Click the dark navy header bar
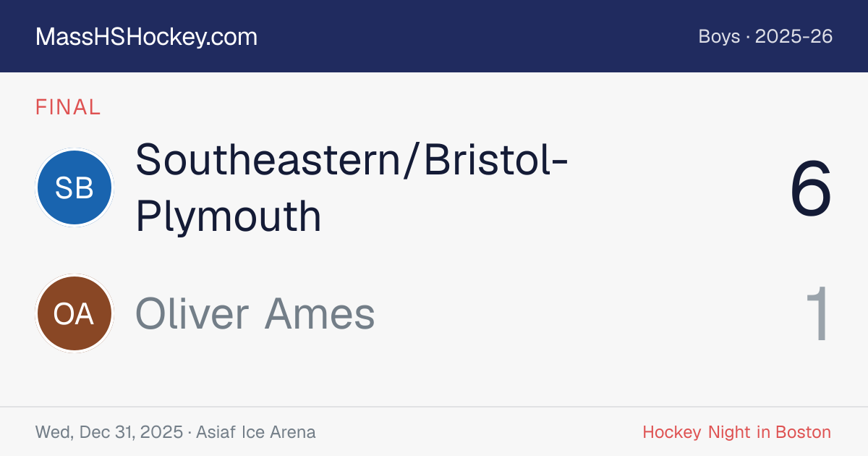This screenshot has width=868, height=456. pyautogui.click(x=434, y=36)
